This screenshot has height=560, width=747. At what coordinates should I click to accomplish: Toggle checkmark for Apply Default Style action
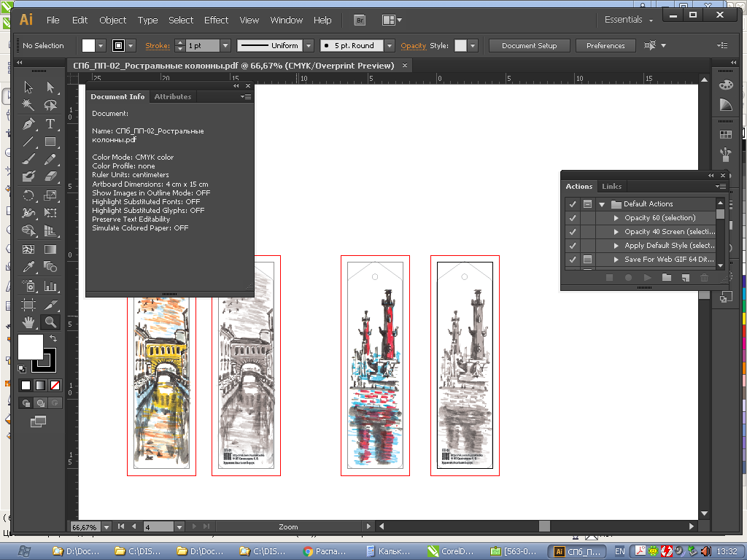click(573, 246)
